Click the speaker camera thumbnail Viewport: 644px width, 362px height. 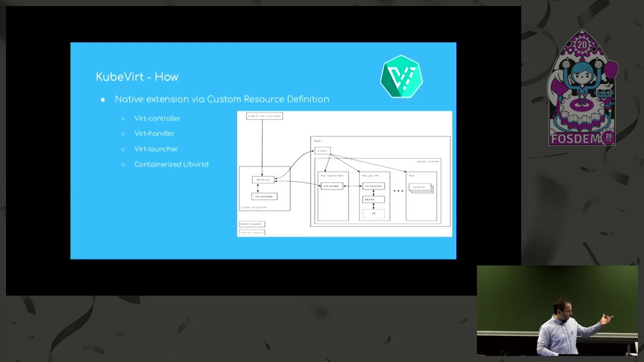pos(557,310)
